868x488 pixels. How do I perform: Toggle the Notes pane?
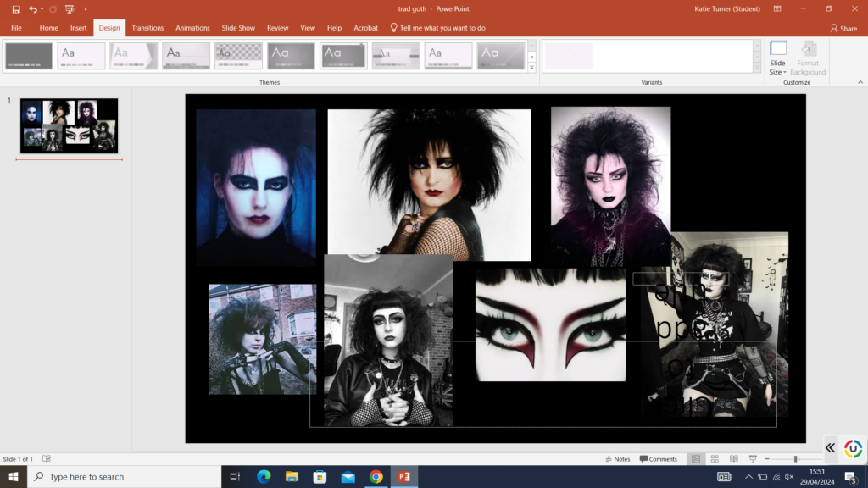point(617,459)
